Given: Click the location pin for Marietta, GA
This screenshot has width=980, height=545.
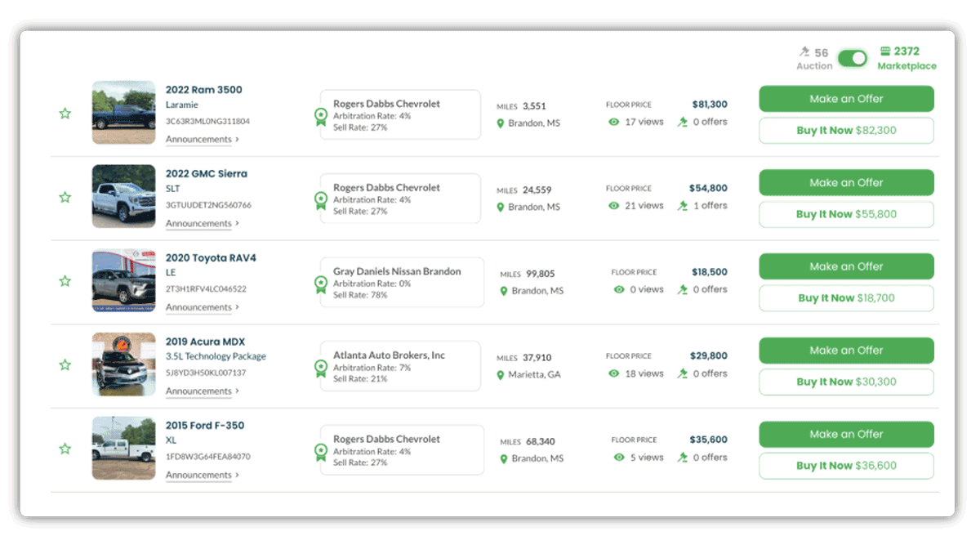Looking at the screenshot, I should [500, 374].
